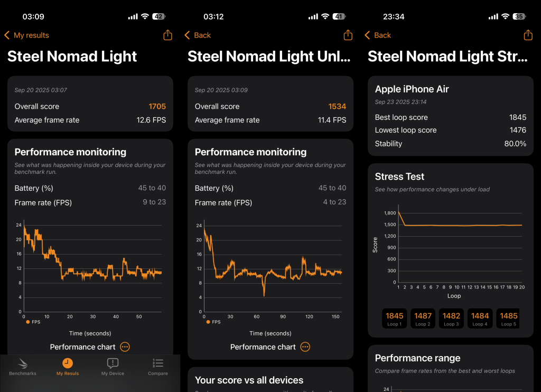Tap the FPS legend dot on the 1534 result chart

(x=208, y=322)
